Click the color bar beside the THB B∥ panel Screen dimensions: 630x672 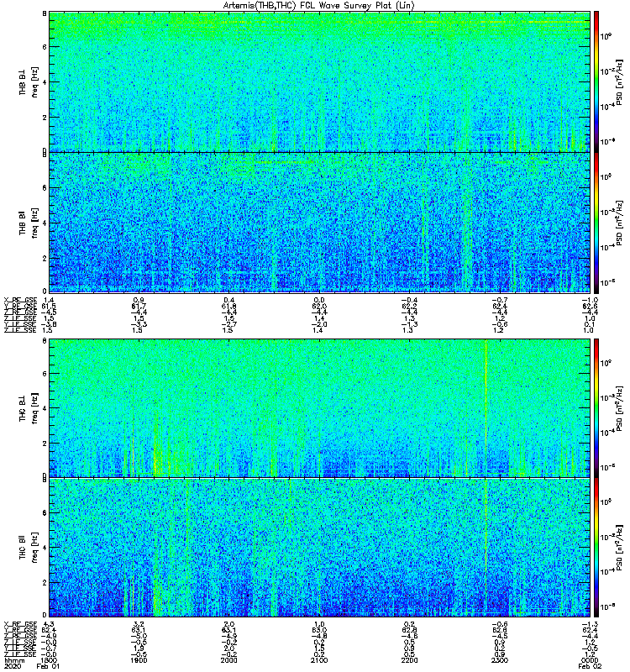[x=596, y=223]
